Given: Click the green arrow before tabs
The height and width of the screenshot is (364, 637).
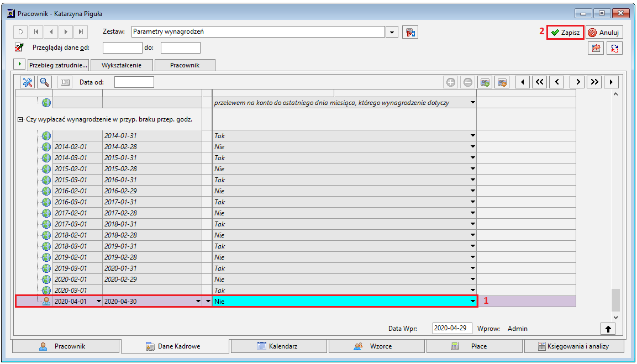Looking at the screenshot, I should tap(19, 64).
